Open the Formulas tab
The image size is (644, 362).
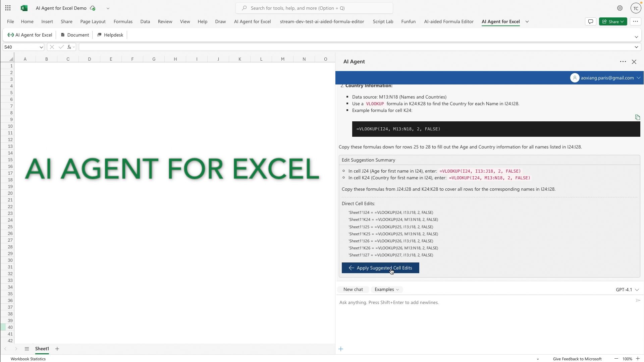(123, 21)
